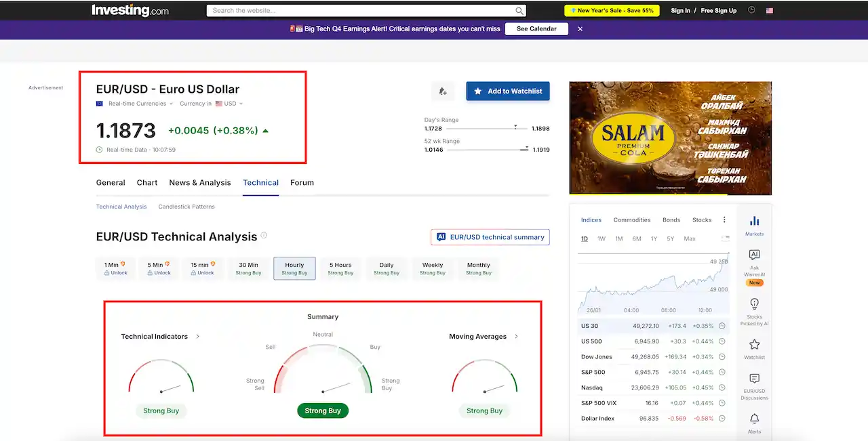The width and height of the screenshot is (868, 441).
Task: Close the Big Tech earnings banner
Action: point(580,29)
